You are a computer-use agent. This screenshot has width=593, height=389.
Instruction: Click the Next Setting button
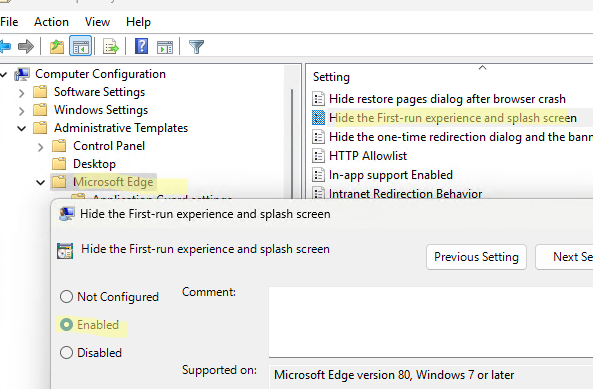point(564,257)
